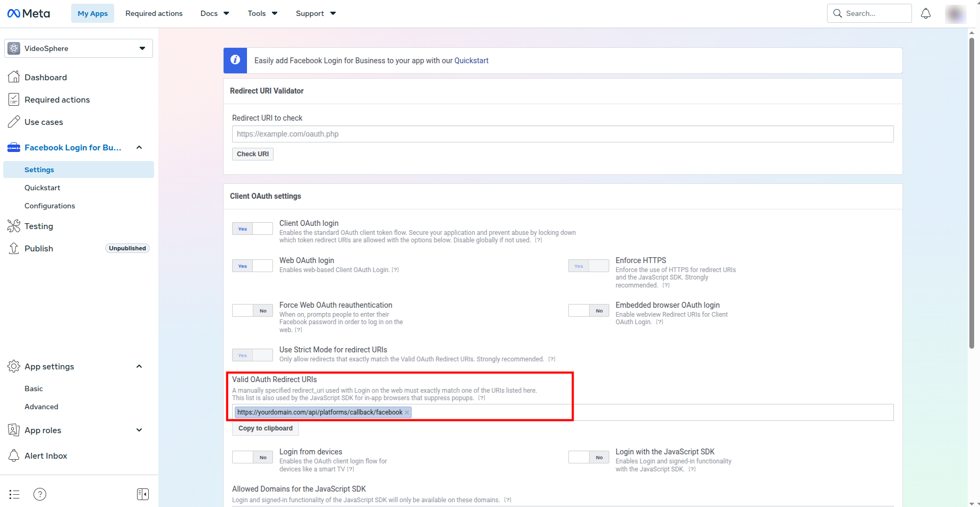Toggle Use Strict Mode for redirect URIs
The width and height of the screenshot is (980, 507).
(x=252, y=355)
